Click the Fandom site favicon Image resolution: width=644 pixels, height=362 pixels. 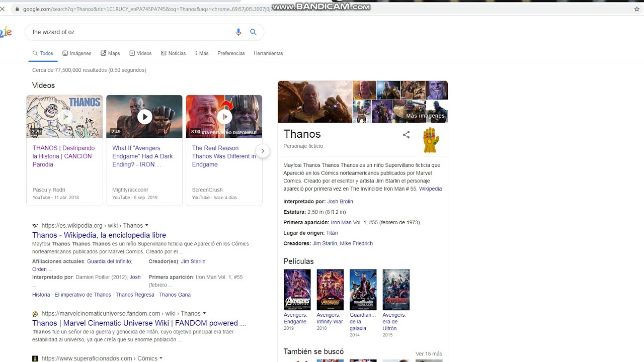pyautogui.click(x=35, y=314)
